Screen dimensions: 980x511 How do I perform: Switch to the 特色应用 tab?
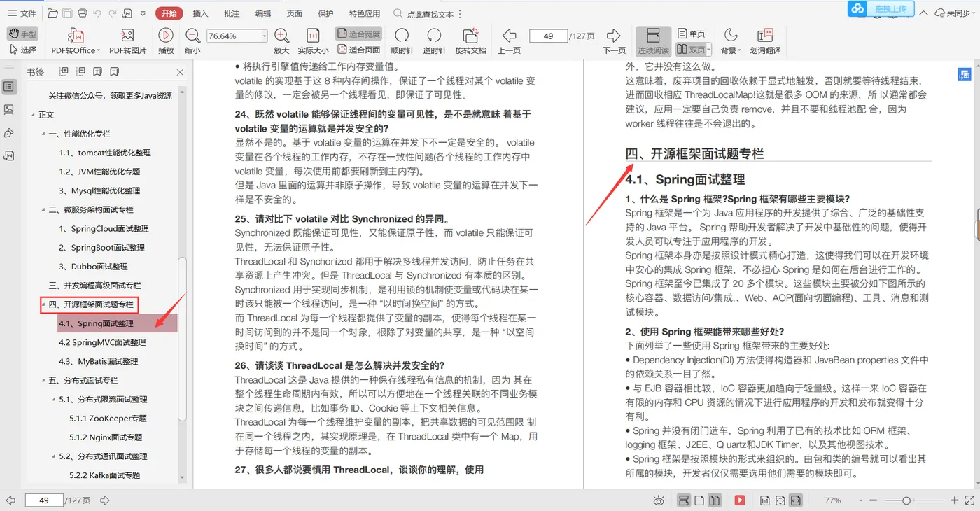[x=365, y=13]
